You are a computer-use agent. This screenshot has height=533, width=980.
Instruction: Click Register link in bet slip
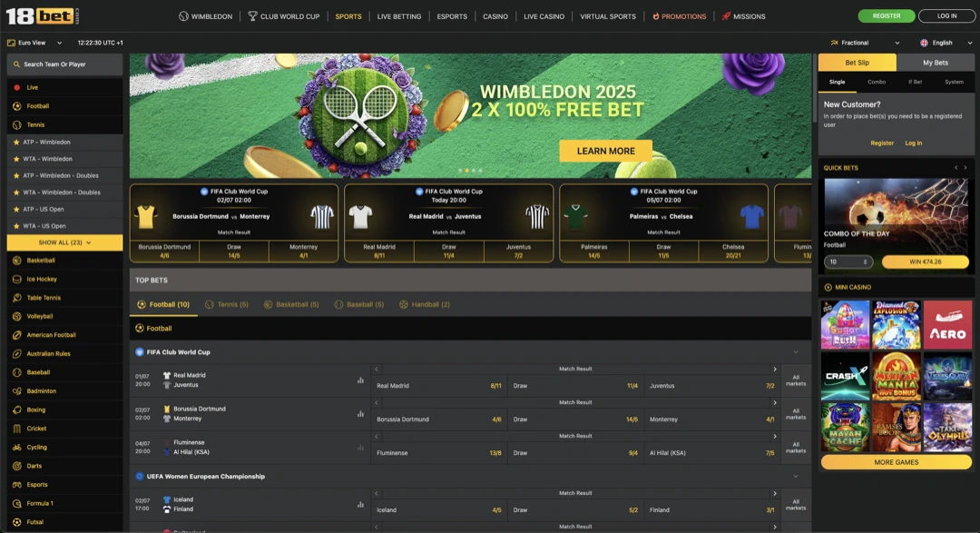click(882, 143)
